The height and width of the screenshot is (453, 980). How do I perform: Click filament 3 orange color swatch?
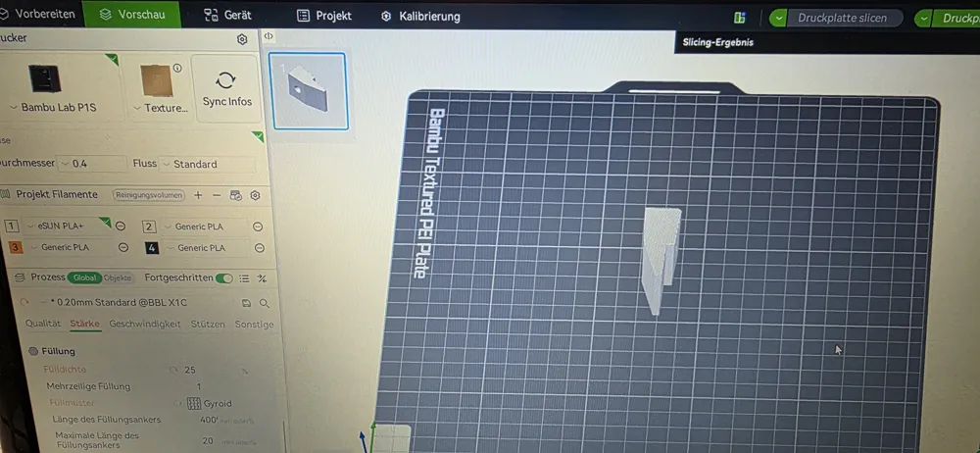click(x=16, y=247)
